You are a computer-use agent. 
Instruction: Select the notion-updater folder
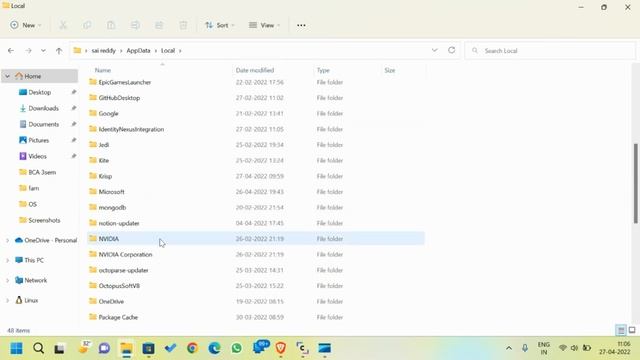click(x=119, y=223)
